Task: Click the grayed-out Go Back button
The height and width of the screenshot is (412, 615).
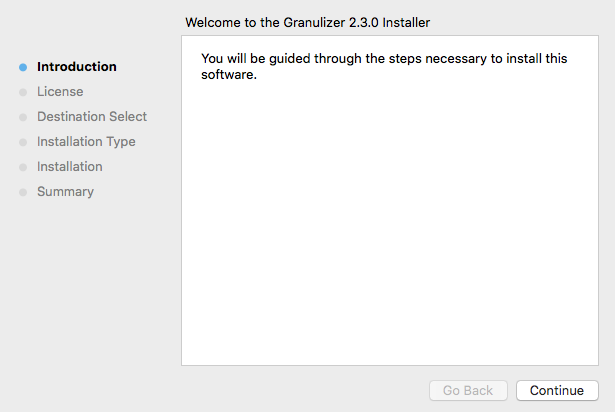Action: point(468,390)
